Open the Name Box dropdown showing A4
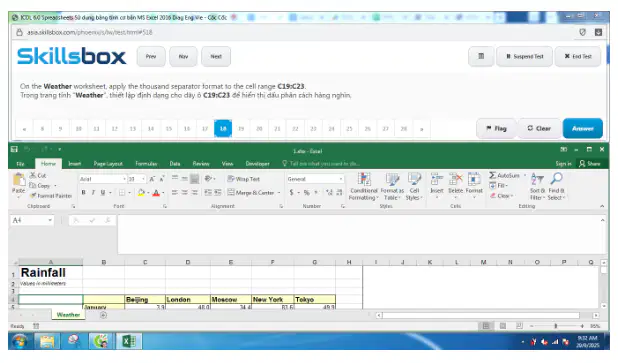 (x=50, y=220)
